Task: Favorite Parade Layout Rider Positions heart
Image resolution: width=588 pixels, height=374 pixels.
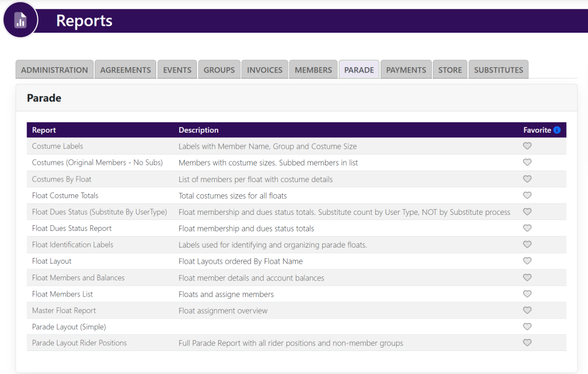Action: coord(527,343)
